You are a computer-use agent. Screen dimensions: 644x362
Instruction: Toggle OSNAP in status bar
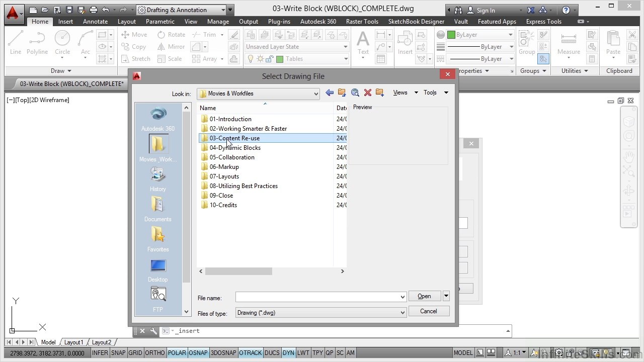click(198, 353)
